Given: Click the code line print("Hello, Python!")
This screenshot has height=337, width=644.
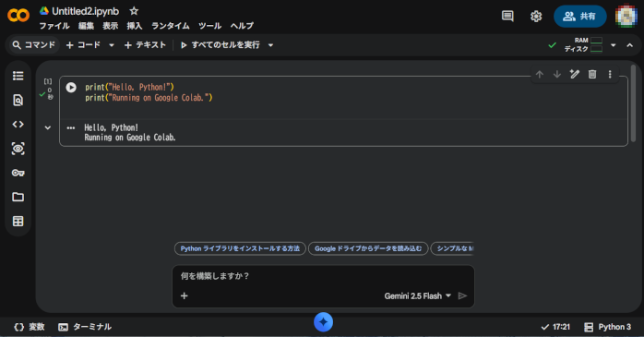Looking at the screenshot, I should pyautogui.click(x=129, y=87).
